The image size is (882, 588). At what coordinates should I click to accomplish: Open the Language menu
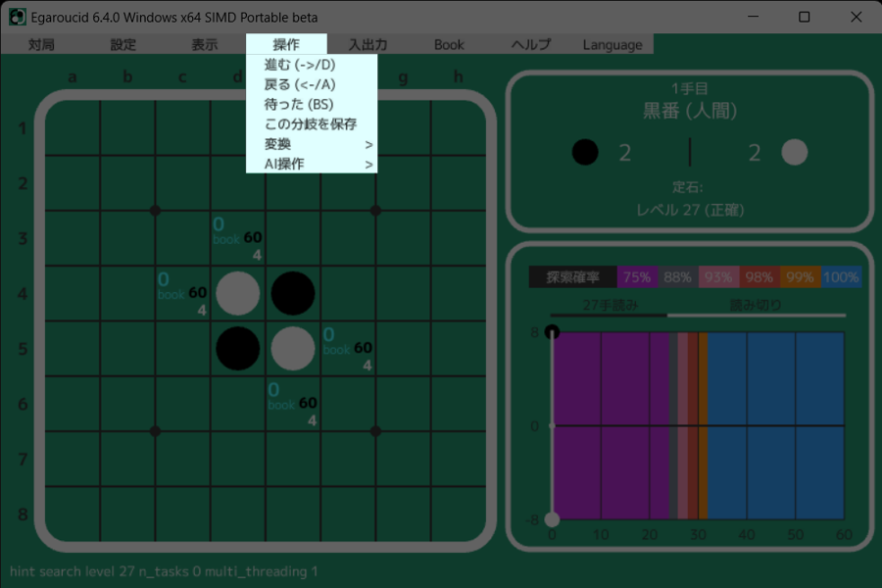coord(612,44)
